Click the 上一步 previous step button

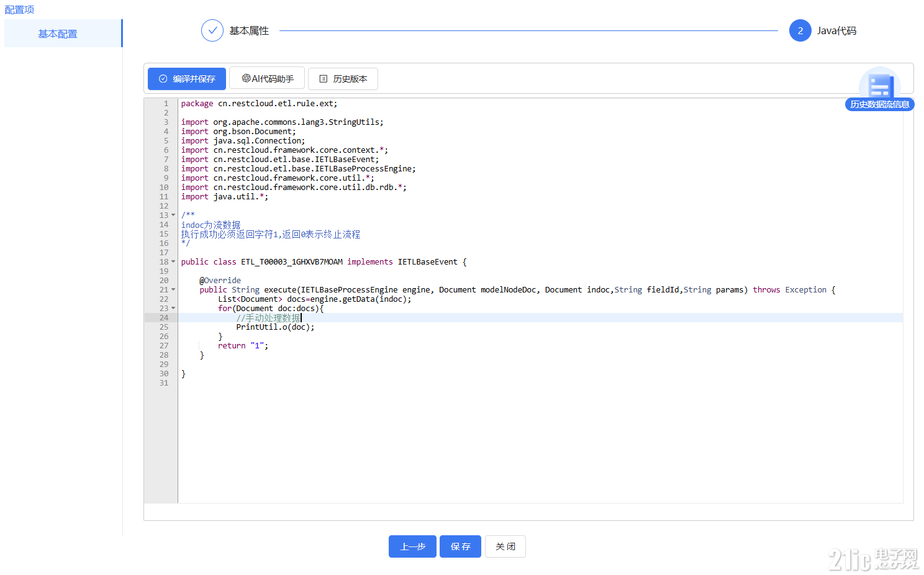tap(412, 546)
